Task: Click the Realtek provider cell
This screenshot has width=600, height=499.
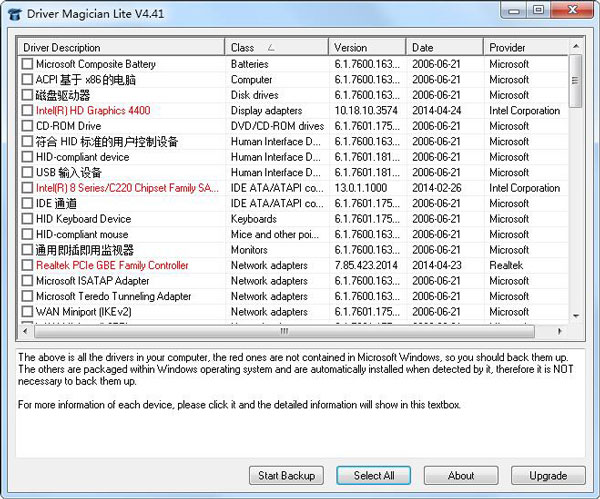Action: click(x=506, y=265)
